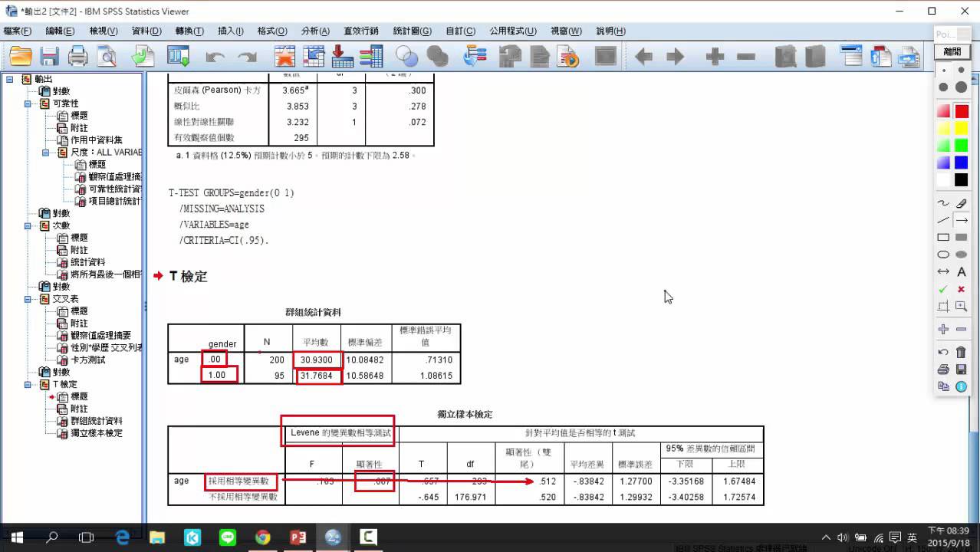980x552 pixels.
Task: Open PowerPoint from the taskbar
Action: click(298, 537)
